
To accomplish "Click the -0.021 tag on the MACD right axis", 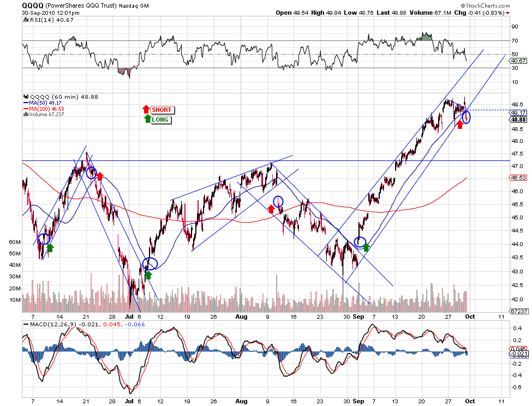I will 519,354.
